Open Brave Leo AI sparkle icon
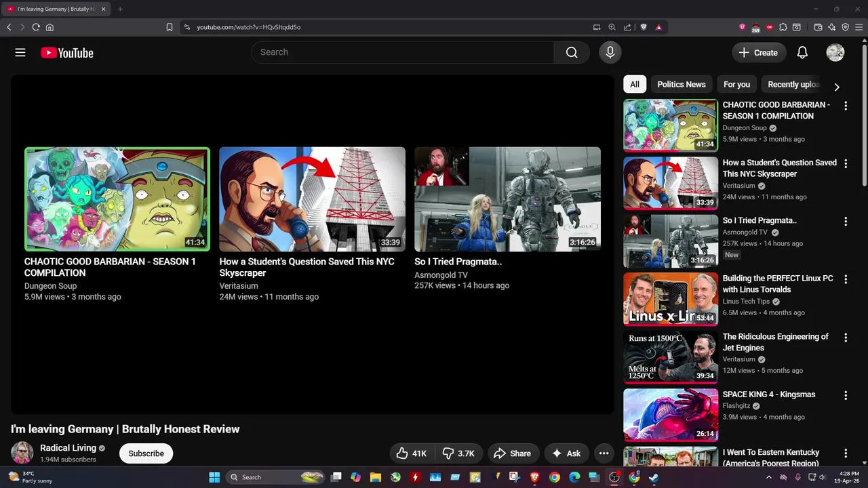Image resolution: width=868 pixels, height=488 pixels. 831,27
